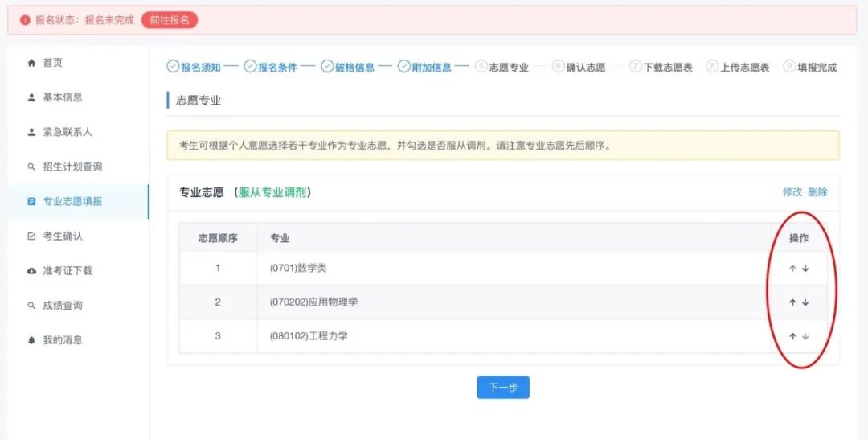Select the 填报完成 step label
The image size is (868, 440).
[817, 67]
